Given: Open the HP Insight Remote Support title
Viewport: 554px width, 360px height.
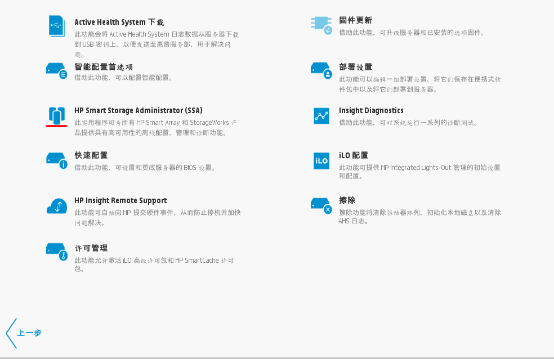Looking at the screenshot, I should coord(120,200).
